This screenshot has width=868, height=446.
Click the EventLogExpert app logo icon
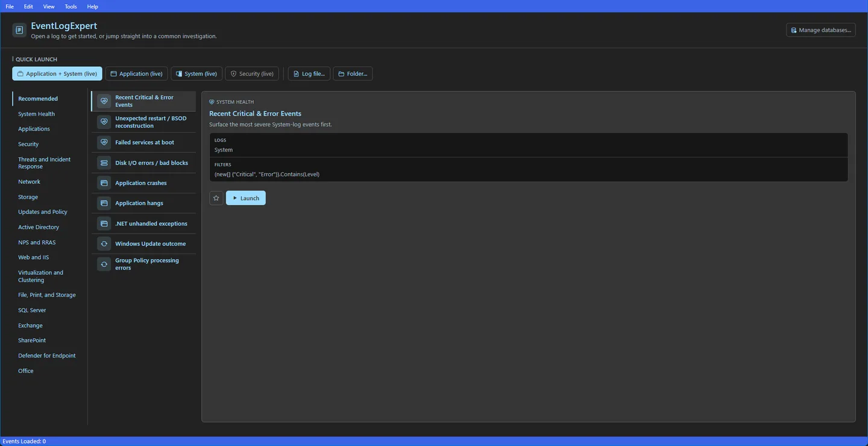point(19,30)
